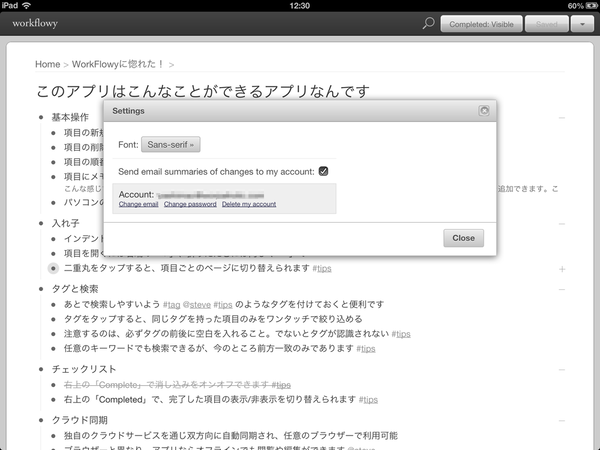The width and height of the screenshot is (600, 450).
Task: Tap the bullet of クラウド同期
Action: click(x=41, y=420)
